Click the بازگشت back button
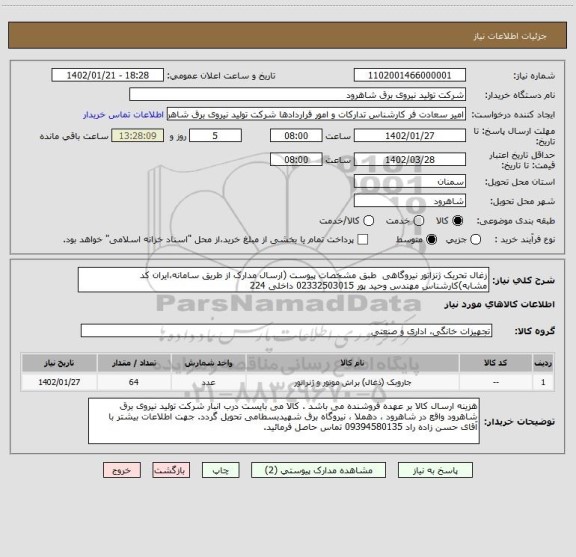This screenshot has width=576, height=557. pos(171,470)
